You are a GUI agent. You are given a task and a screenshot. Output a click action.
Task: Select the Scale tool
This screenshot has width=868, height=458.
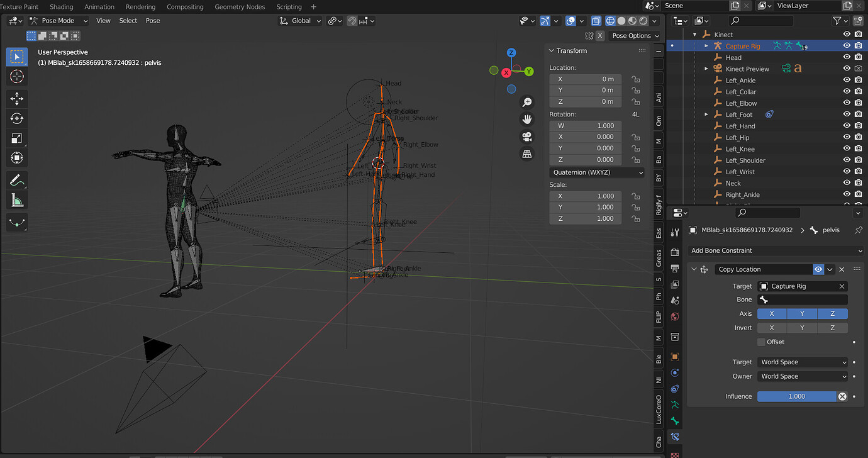(17, 138)
